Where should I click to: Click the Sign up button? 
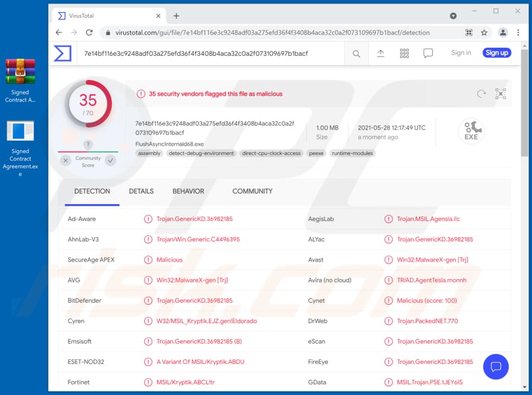pos(497,53)
